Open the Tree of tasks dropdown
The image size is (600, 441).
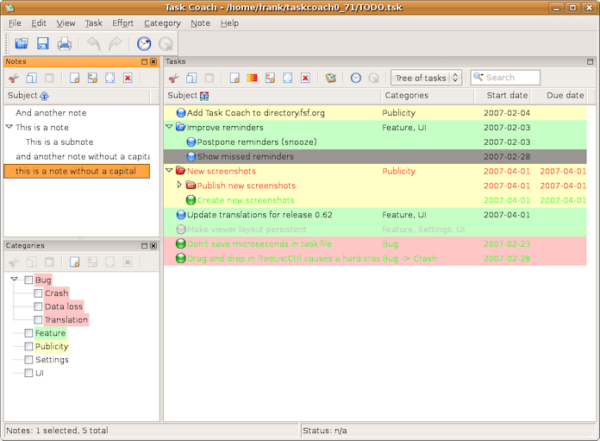click(426, 77)
